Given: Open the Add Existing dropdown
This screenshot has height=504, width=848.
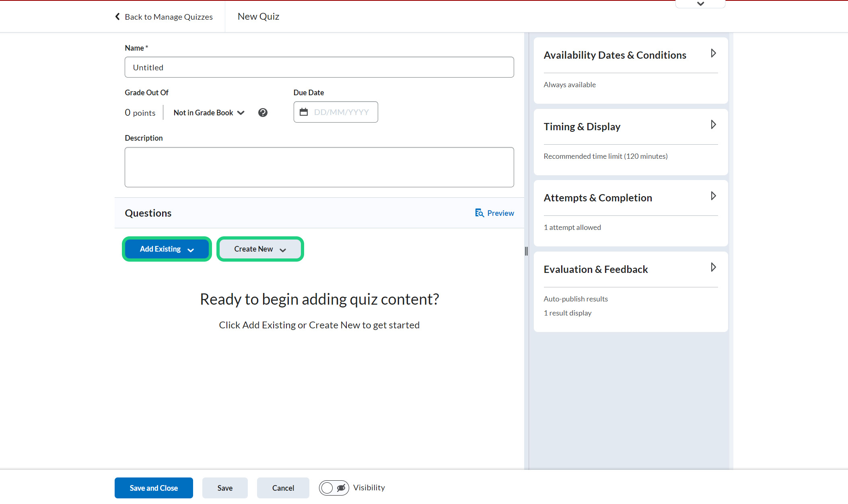Looking at the screenshot, I should tap(167, 249).
